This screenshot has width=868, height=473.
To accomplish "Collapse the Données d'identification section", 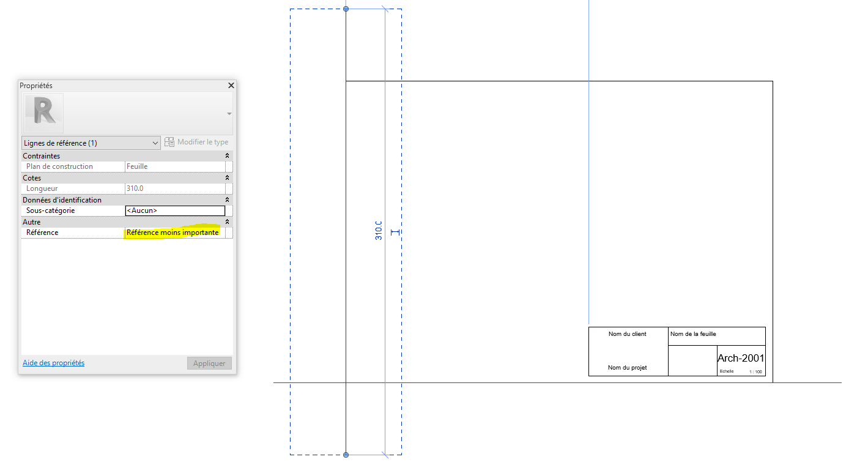I will pyautogui.click(x=228, y=200).
